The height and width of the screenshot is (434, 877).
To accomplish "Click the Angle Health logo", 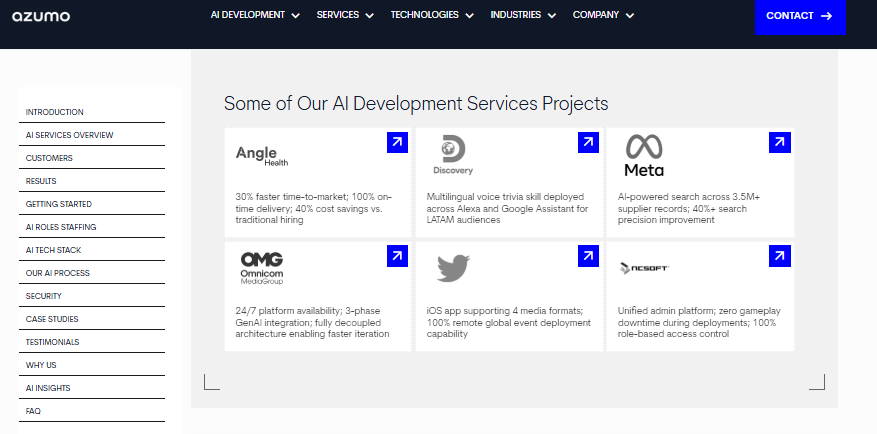I will coord(262,156).
